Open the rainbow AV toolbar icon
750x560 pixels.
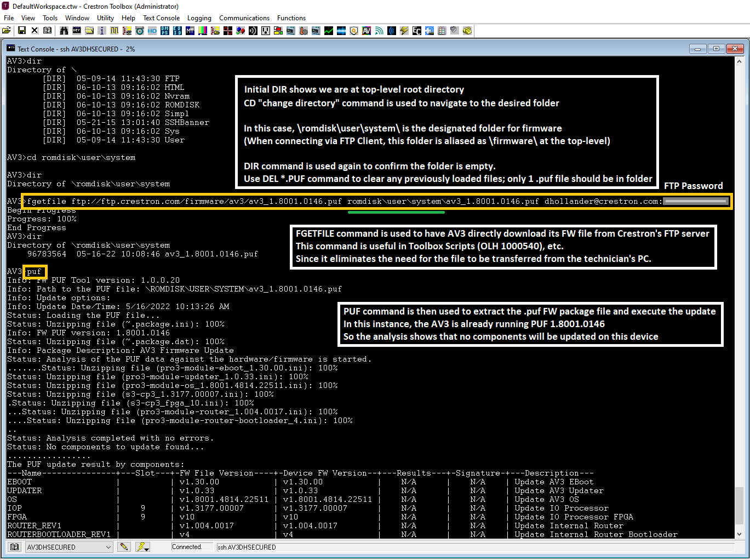367,31
